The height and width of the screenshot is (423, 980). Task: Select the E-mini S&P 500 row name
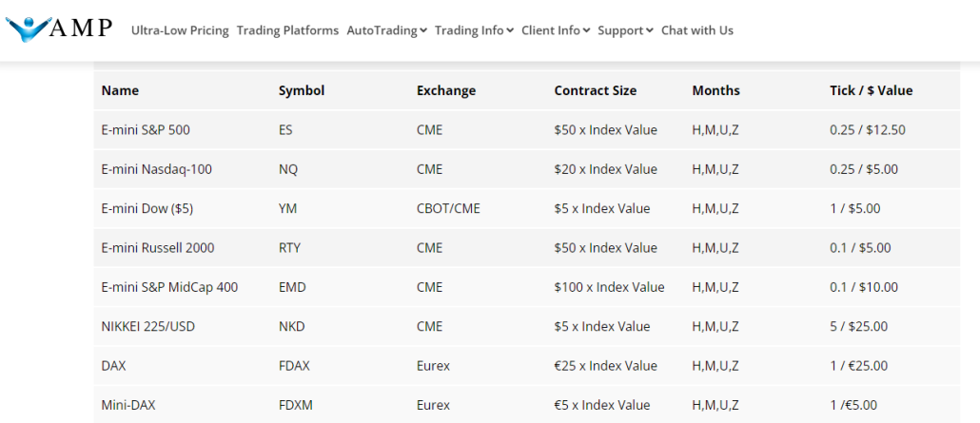tap(145, 130)
